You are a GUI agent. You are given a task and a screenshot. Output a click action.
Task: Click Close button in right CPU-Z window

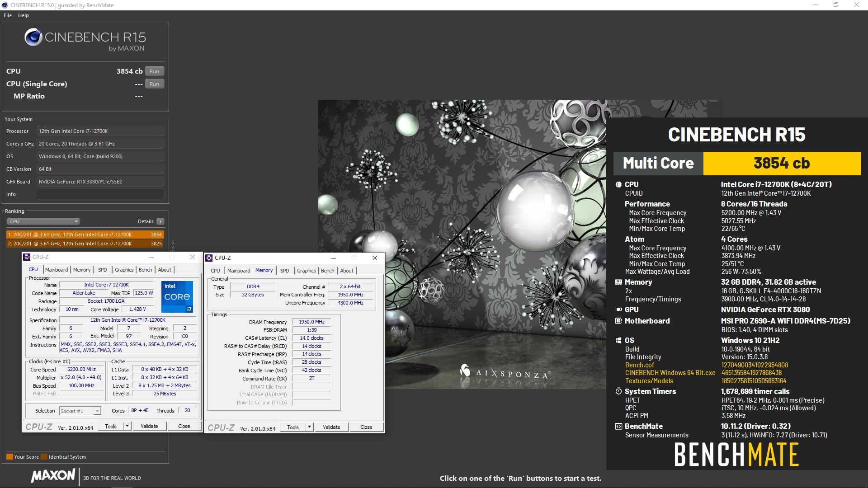(x=366, y=427)
